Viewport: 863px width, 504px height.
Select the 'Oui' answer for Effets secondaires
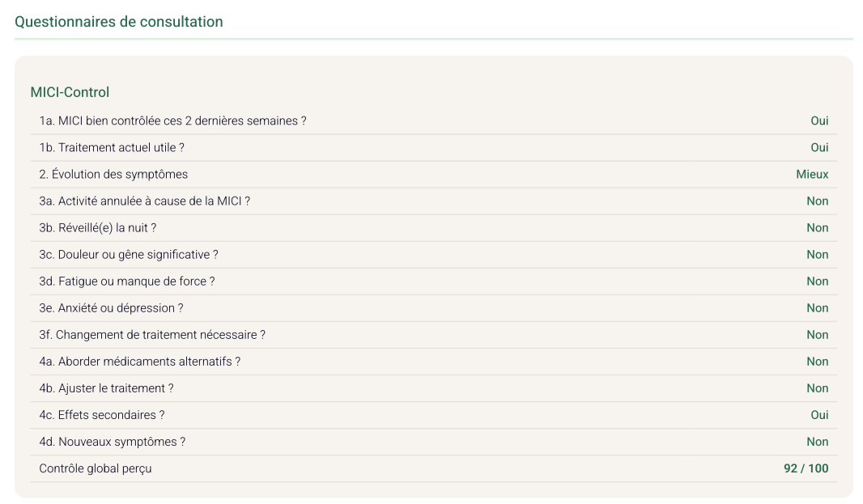[x=819, y=415]
